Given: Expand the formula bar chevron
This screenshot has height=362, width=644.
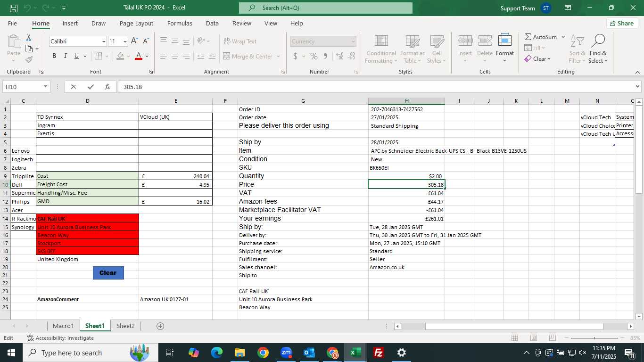Looking at the screenshot, I should point(638,87).
